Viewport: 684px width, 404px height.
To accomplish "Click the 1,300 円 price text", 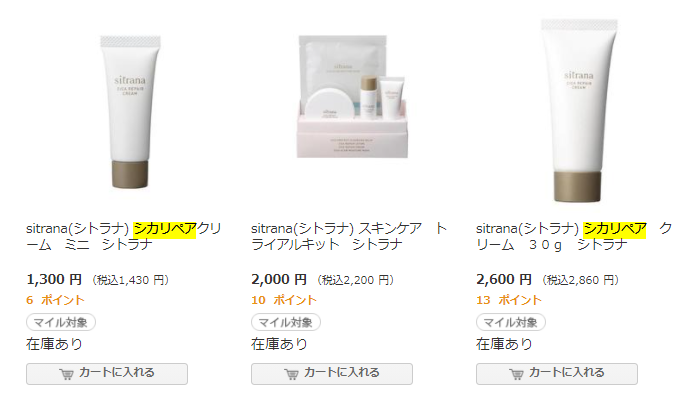I will click(54, 279).
